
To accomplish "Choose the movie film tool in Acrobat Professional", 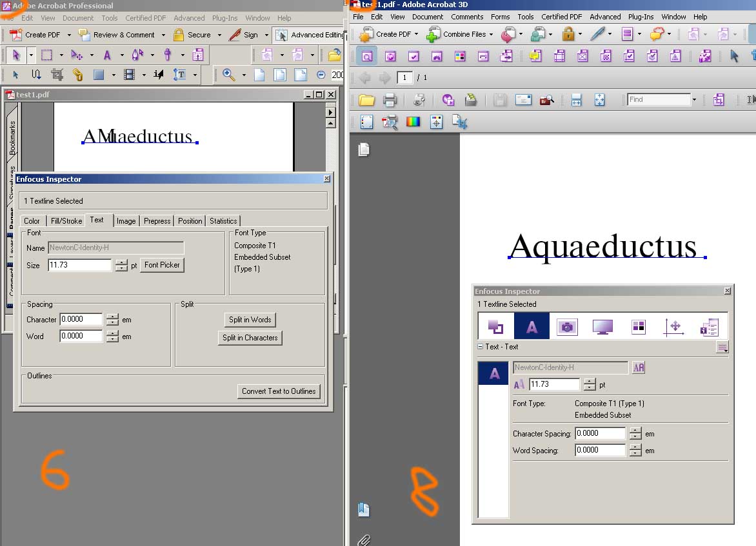I will [129, 75].
